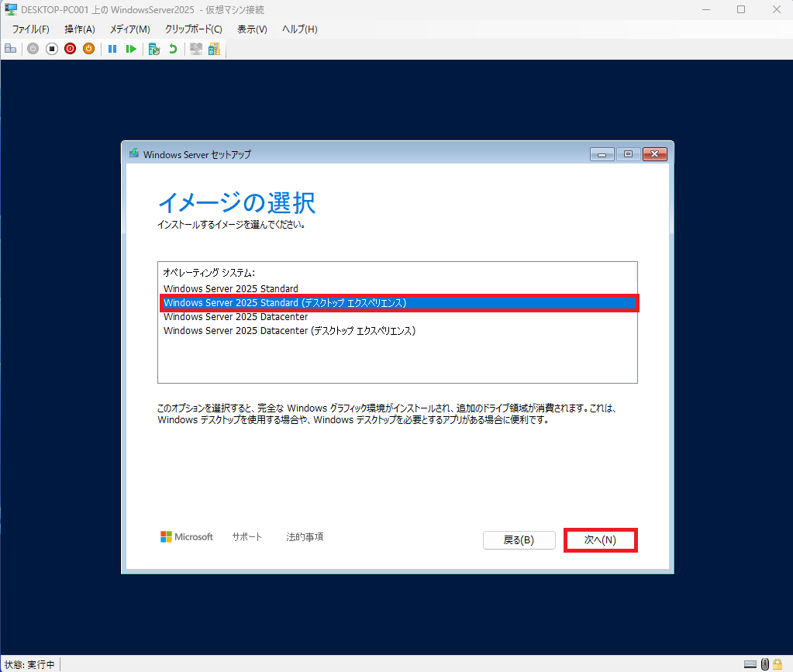Click the Ctrl+Alt+Delete toolbar icon
The height and width of the screenshot is (672, 793).
pyautogui.click(x=11, y=49)
